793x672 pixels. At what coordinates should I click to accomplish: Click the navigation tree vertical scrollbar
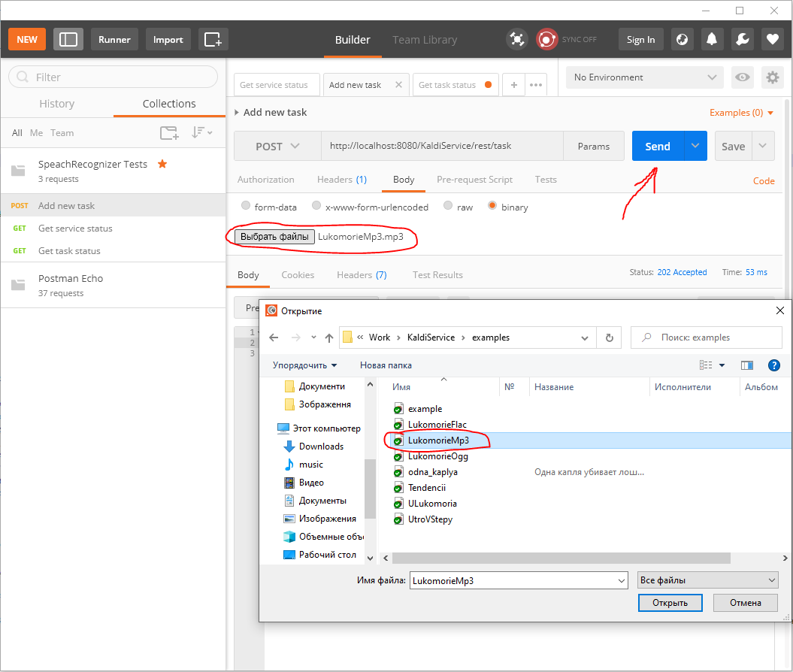pos(371,489)
